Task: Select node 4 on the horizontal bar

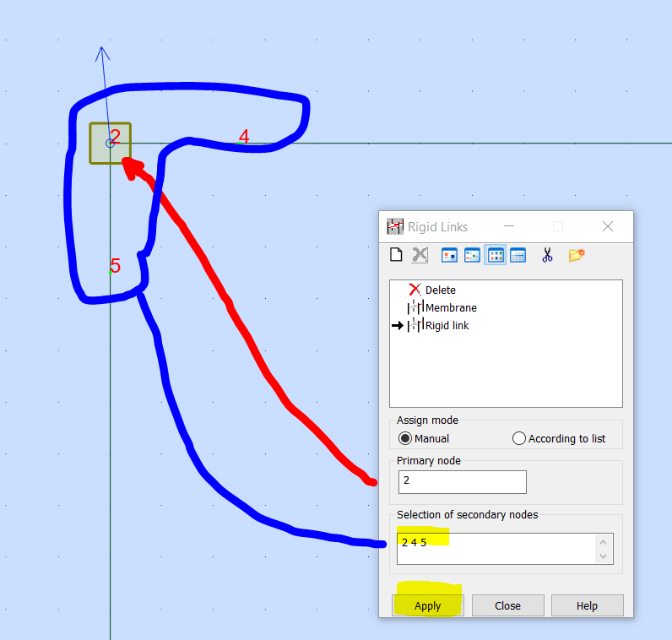Action: [x=240, y=143]
